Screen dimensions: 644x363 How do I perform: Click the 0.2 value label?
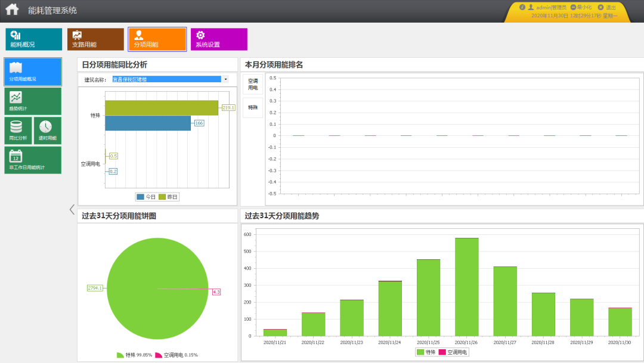113,171
